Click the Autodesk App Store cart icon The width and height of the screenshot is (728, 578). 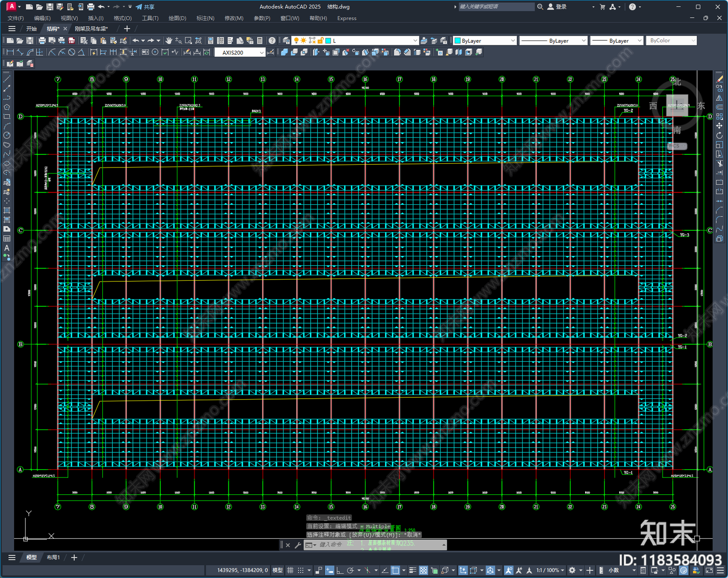pos(602,7)
